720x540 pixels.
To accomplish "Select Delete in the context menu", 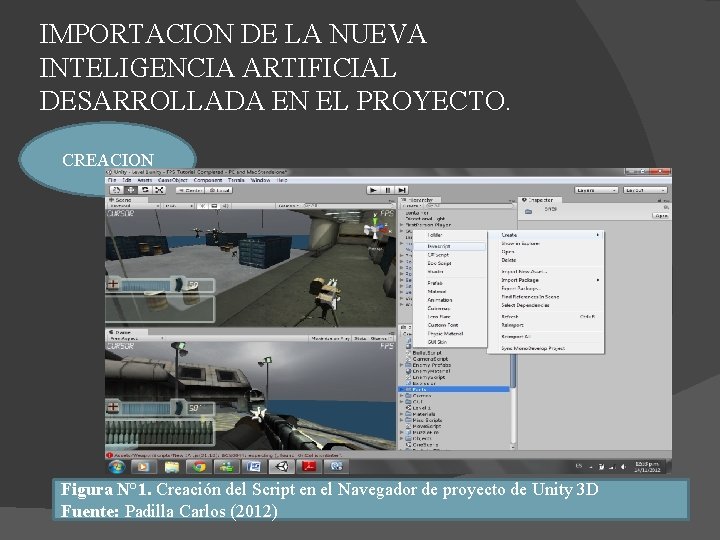I will click(x=546, y=260).
